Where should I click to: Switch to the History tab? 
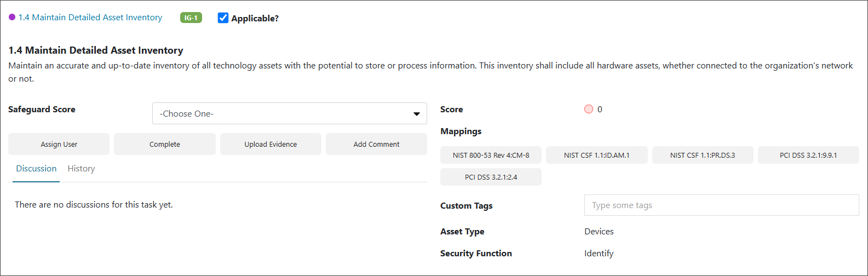coord(81,169)
